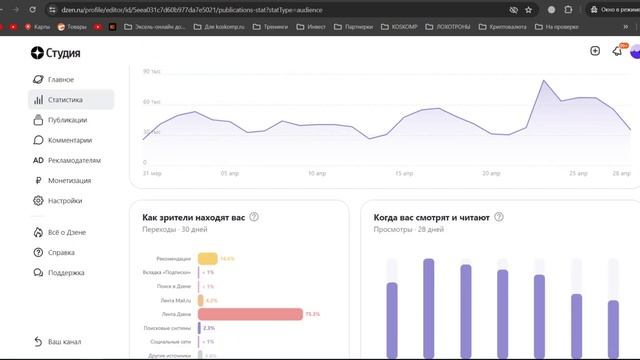Viewport: 640px width, 360px height.
Task: Click the plus create publication icon
Action: click(x=595, y=51)
